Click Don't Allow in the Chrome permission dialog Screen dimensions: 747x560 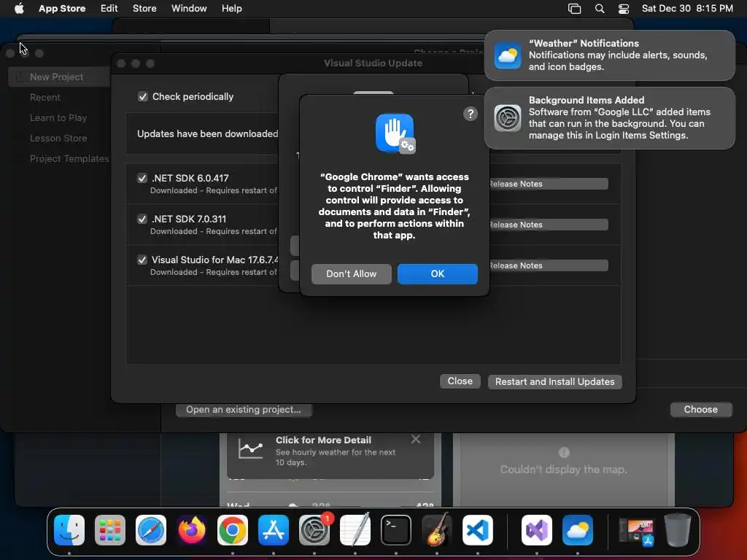352,274
